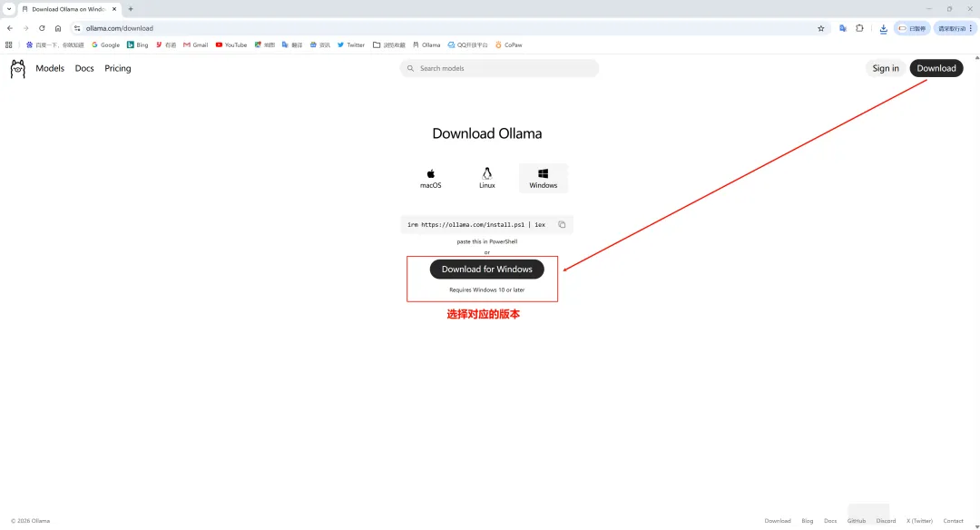
Task: Select the macOS platform option
Action: [431, 178]
